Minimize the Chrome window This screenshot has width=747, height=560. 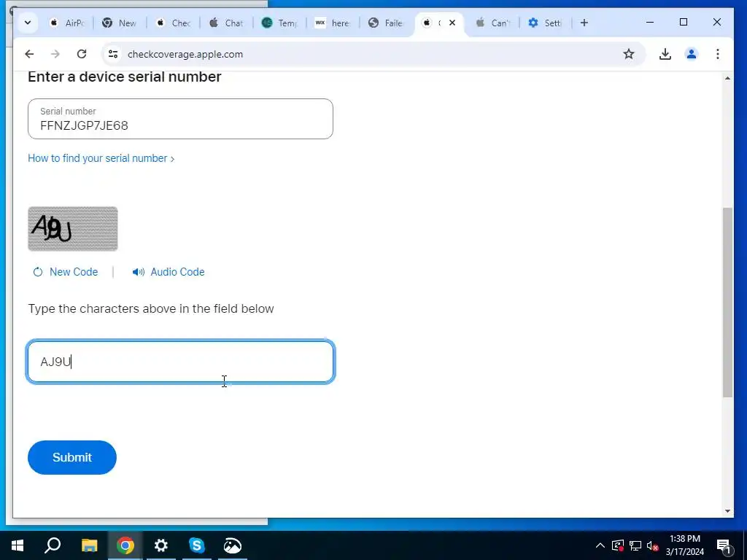650,23
